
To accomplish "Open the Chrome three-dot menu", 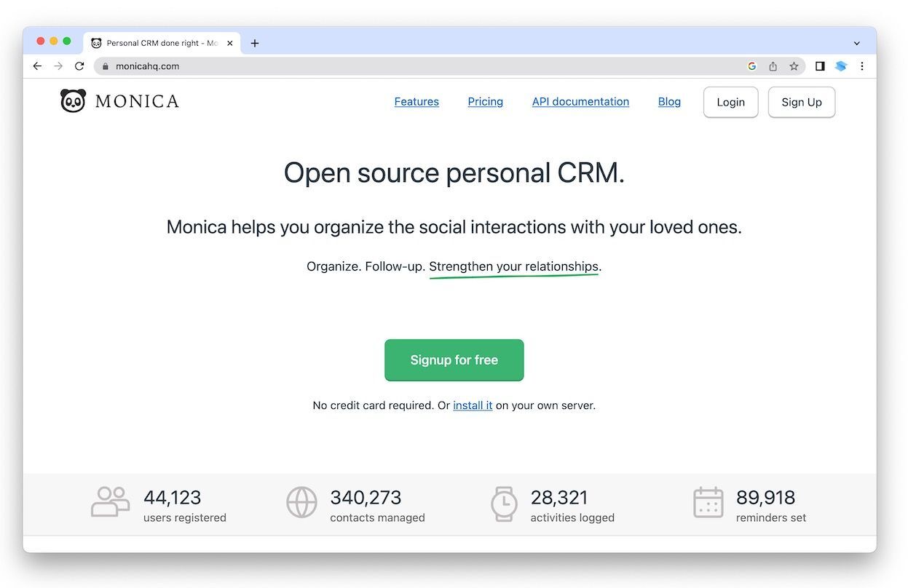I will 862,66.
